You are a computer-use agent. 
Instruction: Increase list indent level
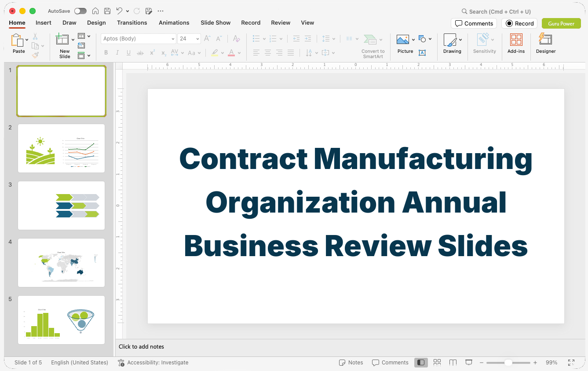tap(308, 39)
